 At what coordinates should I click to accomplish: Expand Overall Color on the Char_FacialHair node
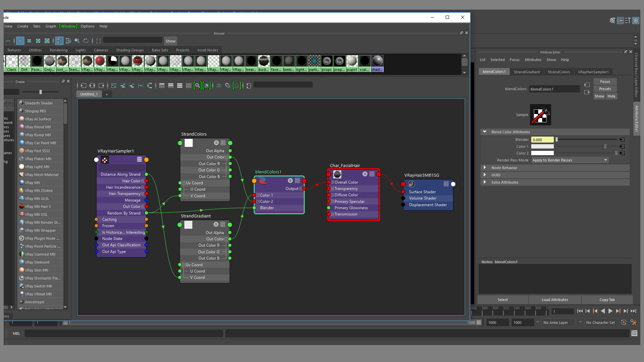(332, 182)
